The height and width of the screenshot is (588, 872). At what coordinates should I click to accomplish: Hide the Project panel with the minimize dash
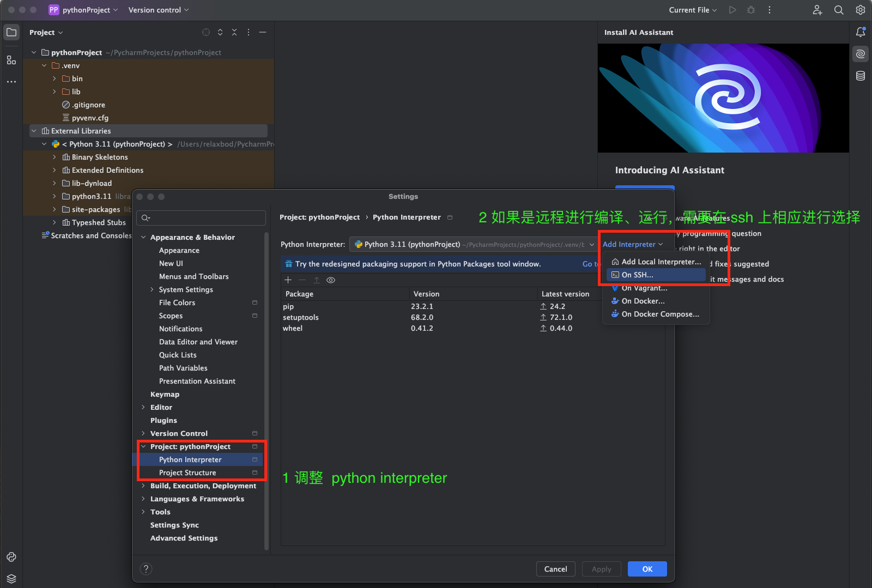point(263,32)
